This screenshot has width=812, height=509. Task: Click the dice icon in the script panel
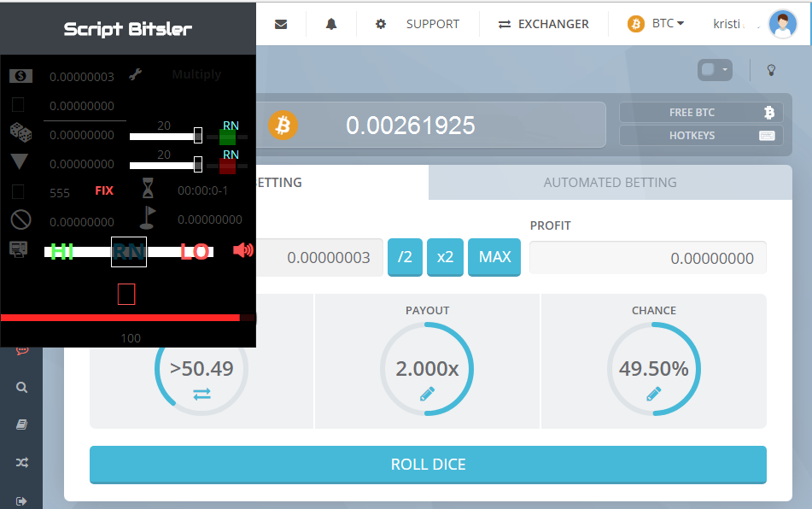20,132
